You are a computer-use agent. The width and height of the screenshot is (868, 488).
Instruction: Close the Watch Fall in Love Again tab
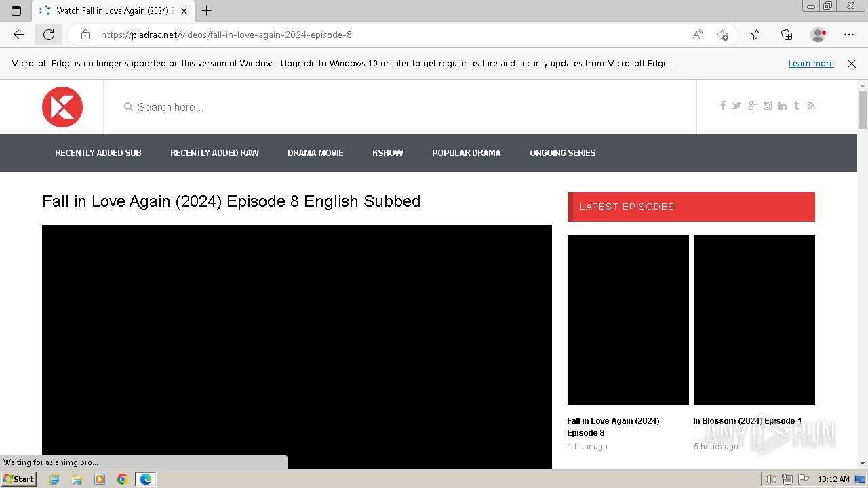(184, 11)
